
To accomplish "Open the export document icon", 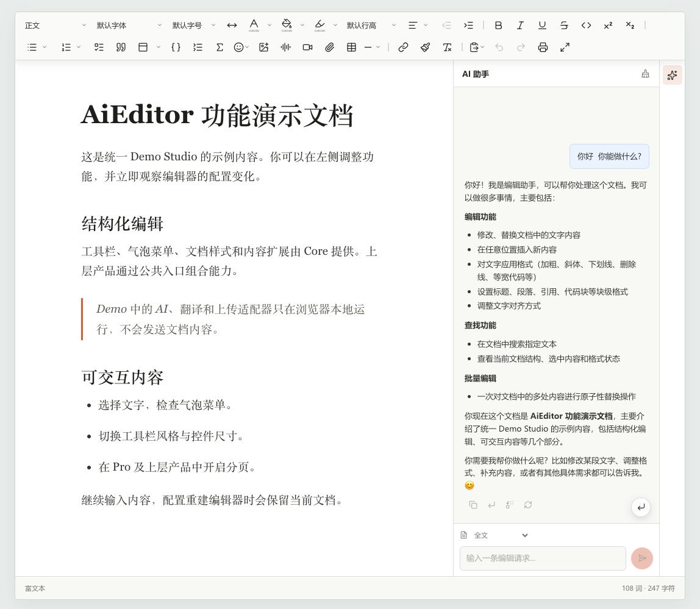I will pyautogui.click(x=474, y=48).
